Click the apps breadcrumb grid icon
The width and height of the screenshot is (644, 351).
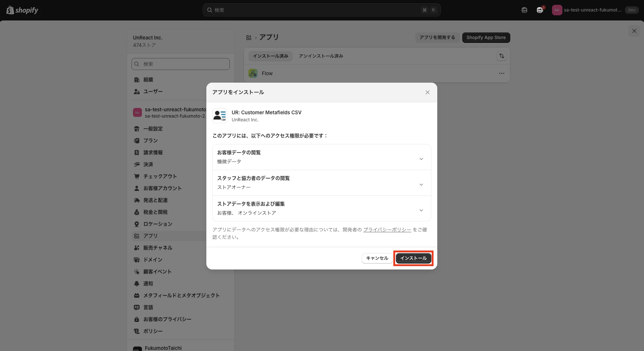249,38
